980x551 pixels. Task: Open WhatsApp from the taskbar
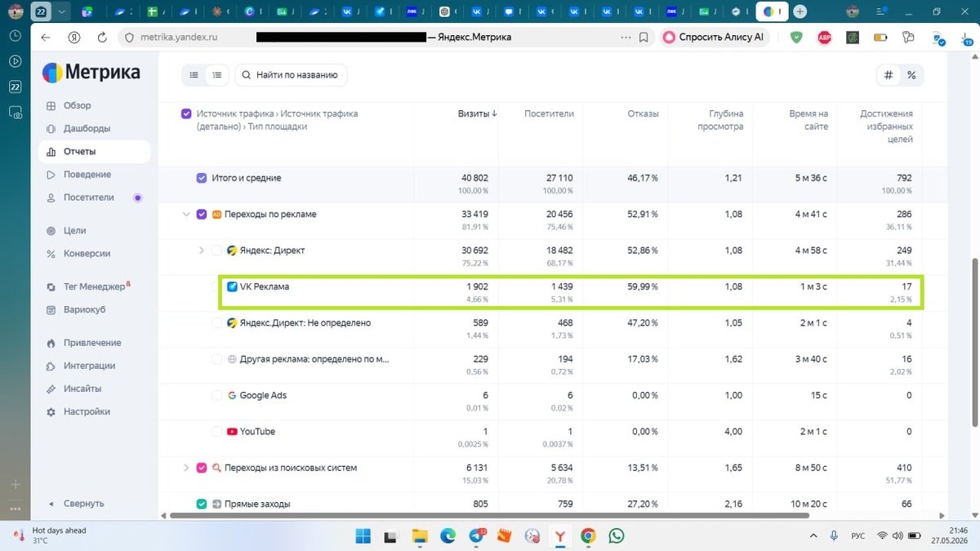(x=616, y=535)
